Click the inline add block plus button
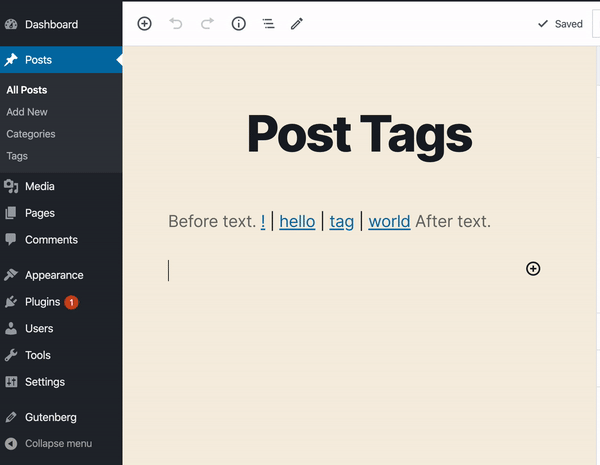The width and height of the screenshot is (600, 465). pos(533,269)
